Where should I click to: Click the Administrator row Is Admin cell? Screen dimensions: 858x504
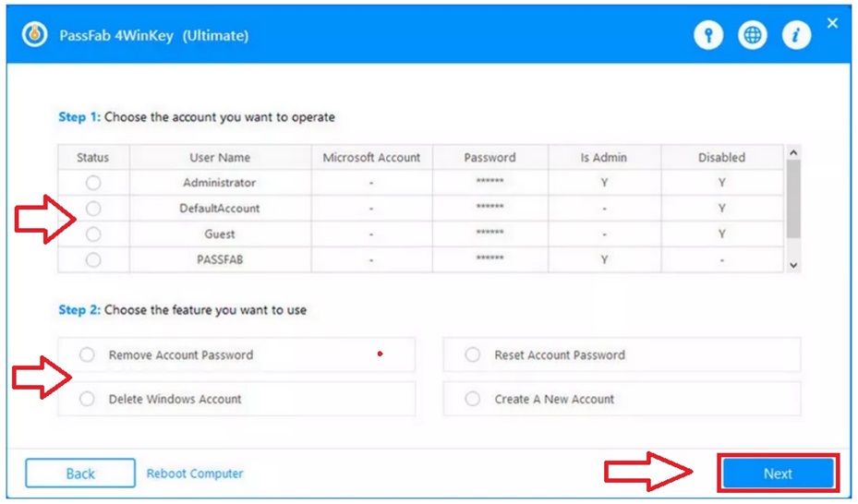tap(604, 183)
